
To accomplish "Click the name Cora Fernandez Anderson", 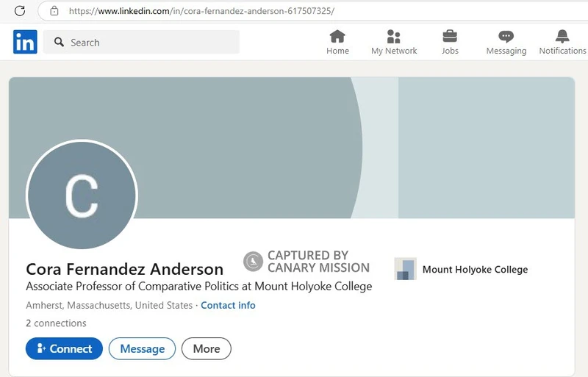I will coord(124,270).
